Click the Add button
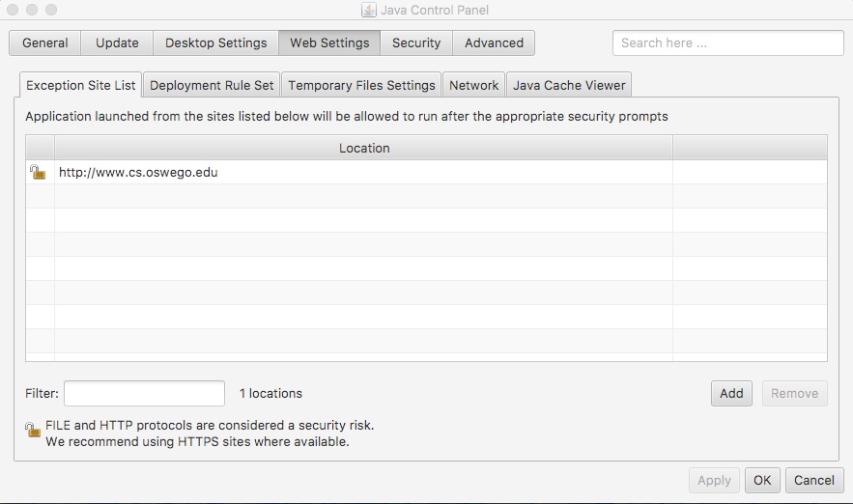Viewport: 853px width, 504px height. [x=731, y=393]
